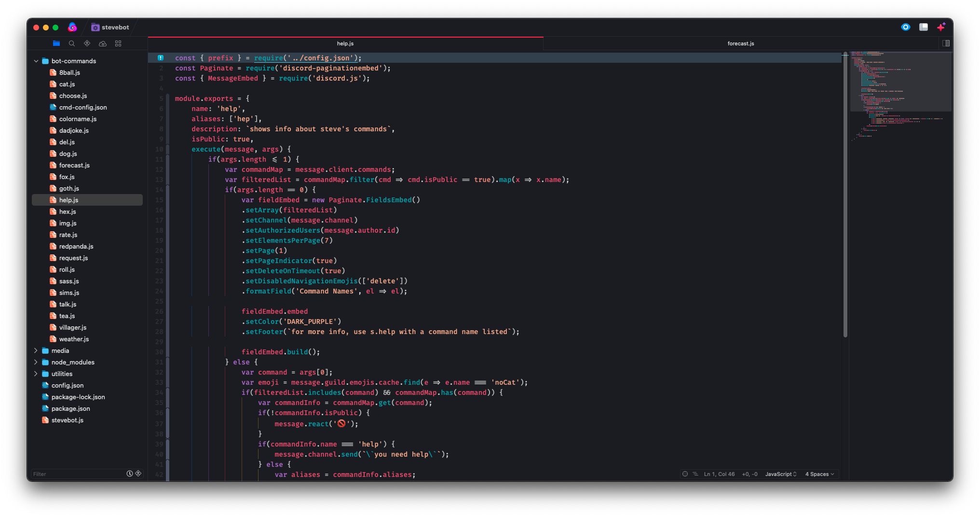Click the utilities folder icon

tap(45, 374)
